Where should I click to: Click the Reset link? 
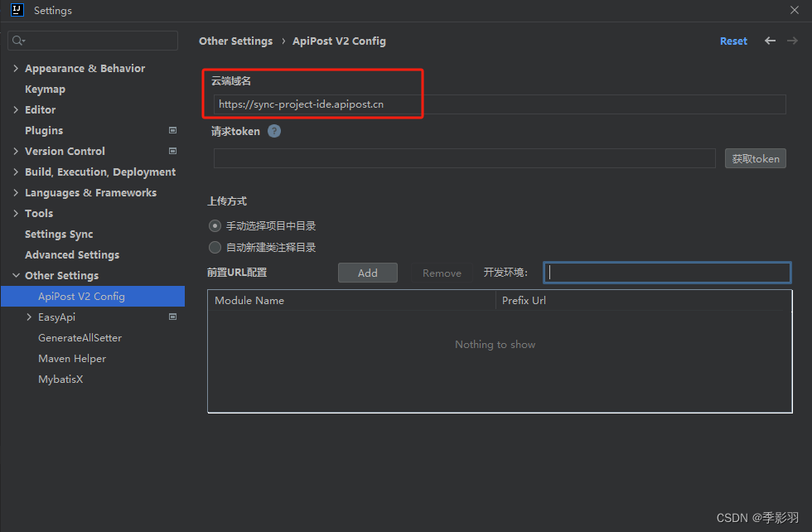(733, 41)
